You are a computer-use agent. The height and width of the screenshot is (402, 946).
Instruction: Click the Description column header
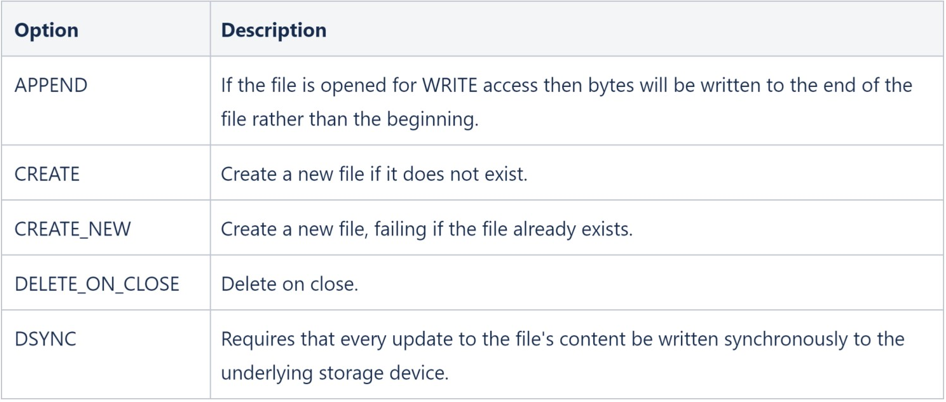click(273, 30)
